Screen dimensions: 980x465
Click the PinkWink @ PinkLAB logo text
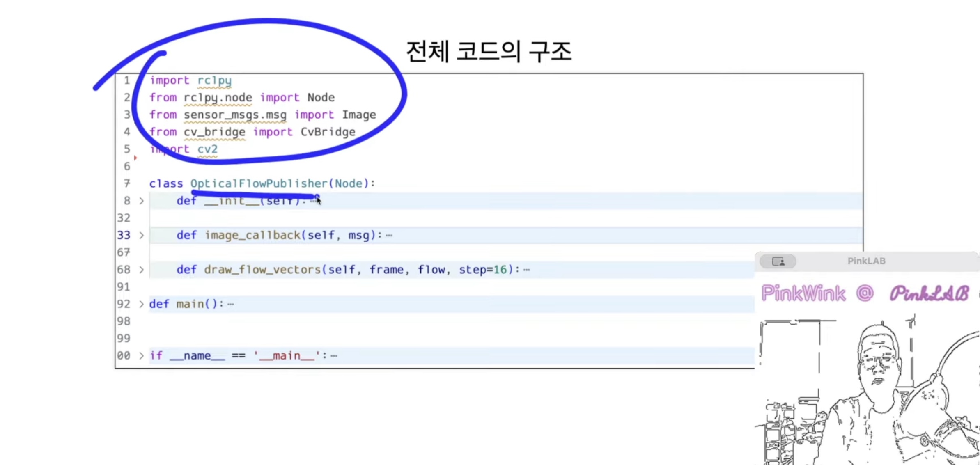point(864,293)
